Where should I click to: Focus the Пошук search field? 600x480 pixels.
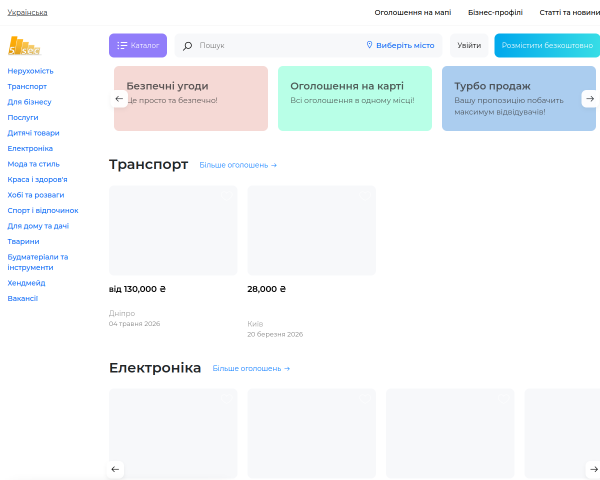click(x=279, y=46)
